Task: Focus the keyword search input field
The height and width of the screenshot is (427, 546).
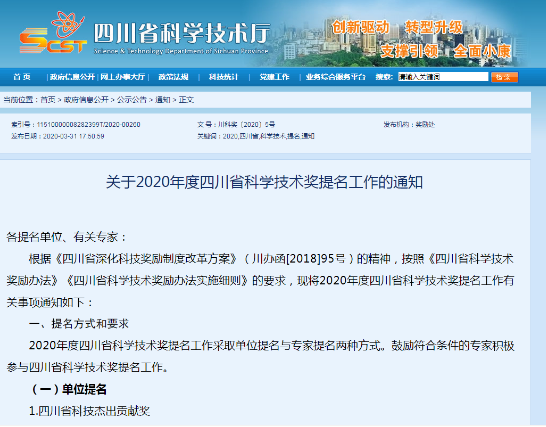Action: pos(443,77)
